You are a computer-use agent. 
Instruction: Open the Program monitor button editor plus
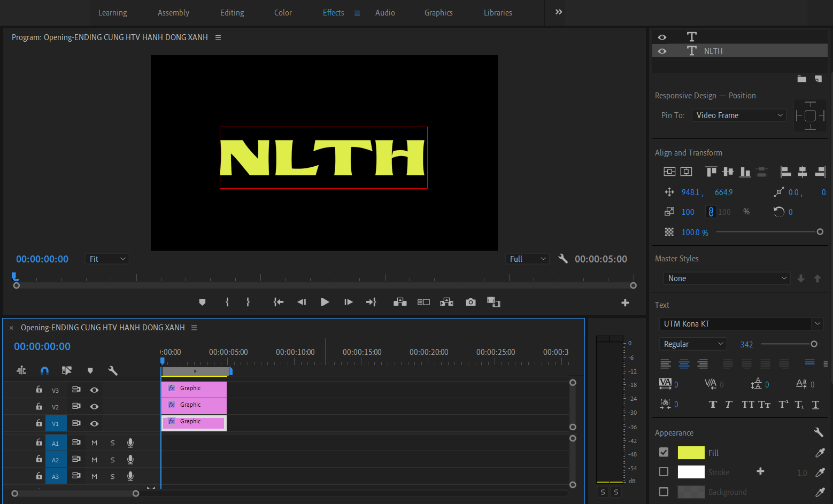625,303
